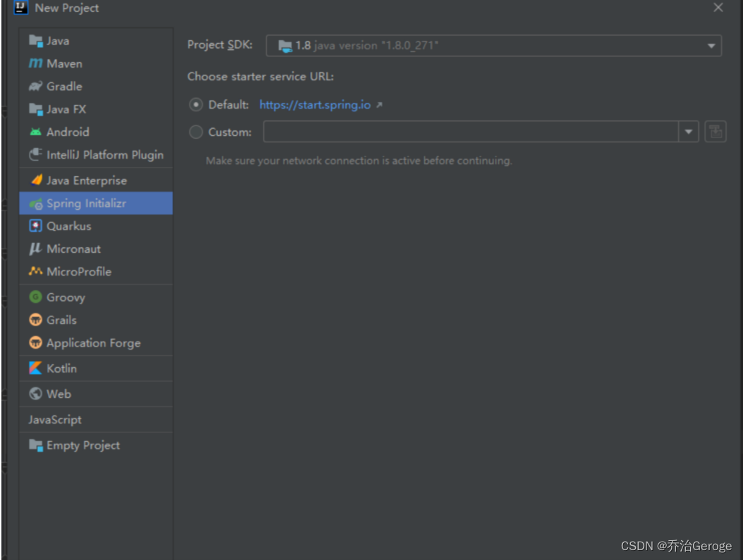This screenshot has width=743, height=560.
Task: Click the Maven 'm' icon
Action: point(35,63)
